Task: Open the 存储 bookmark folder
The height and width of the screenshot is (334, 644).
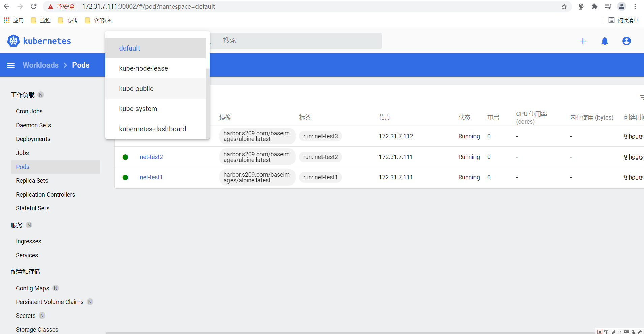Action: point(67,20)
